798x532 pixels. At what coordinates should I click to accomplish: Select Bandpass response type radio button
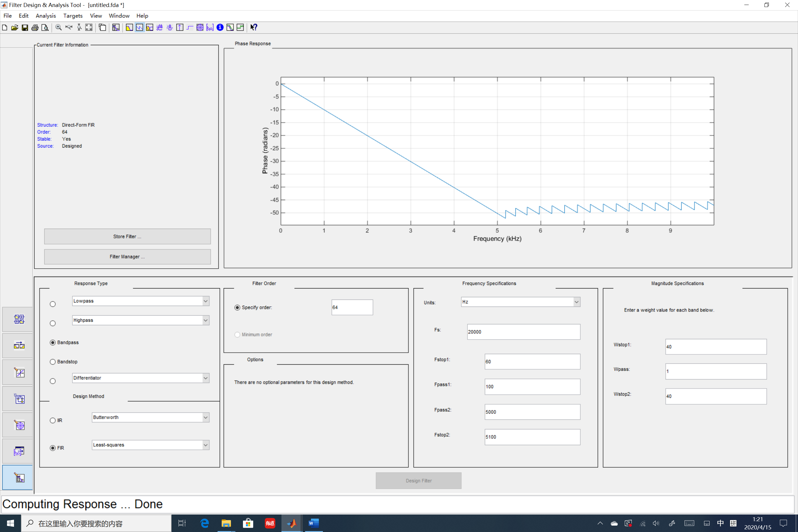tap(52, 342)
